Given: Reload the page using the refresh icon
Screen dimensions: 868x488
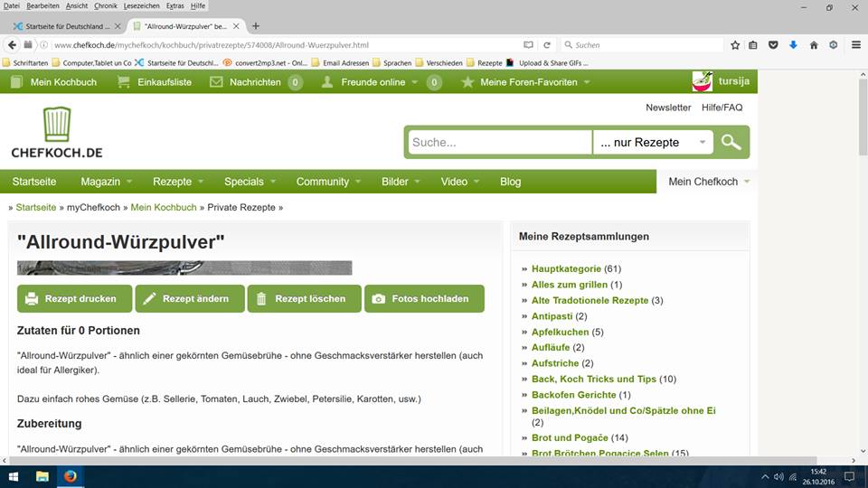Looking at the screenshot, I should click(x=547, y=44).
